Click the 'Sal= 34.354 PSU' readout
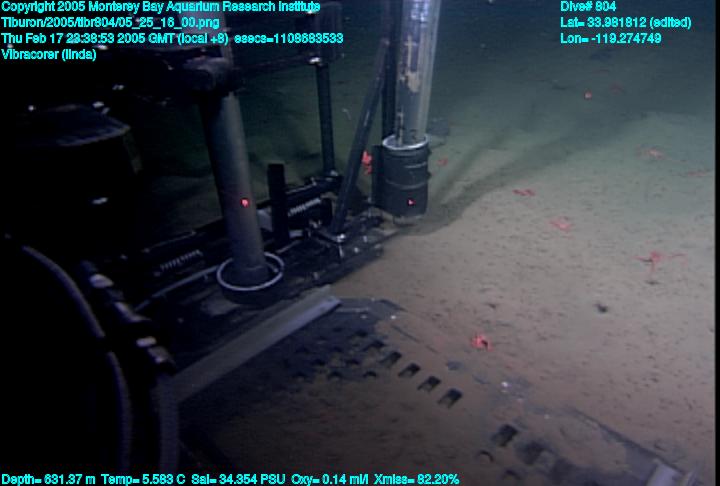720x486 pixels. [238, 480]
